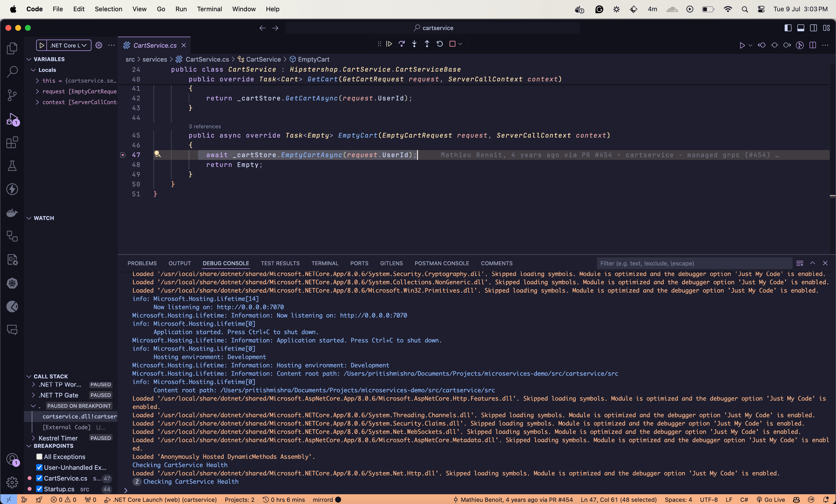Enable the All Exceptions breakpoint

[x=39, y=457]
